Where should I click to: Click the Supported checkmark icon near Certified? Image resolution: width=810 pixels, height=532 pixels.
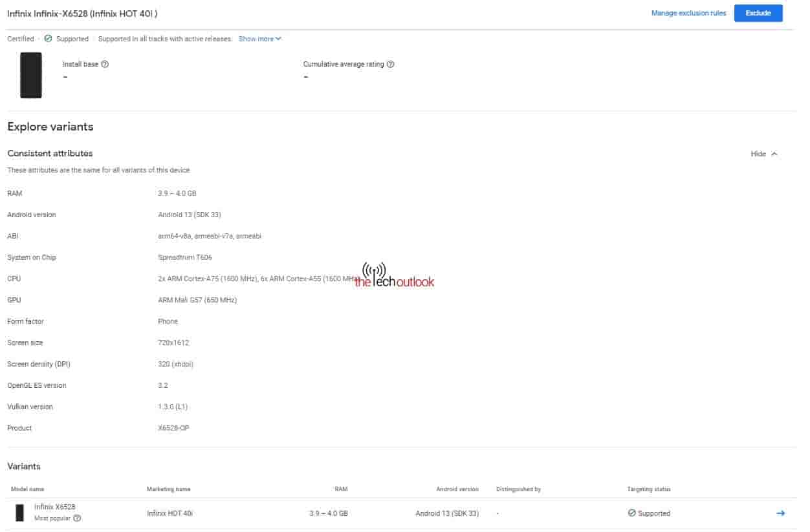tap(48, 39)
